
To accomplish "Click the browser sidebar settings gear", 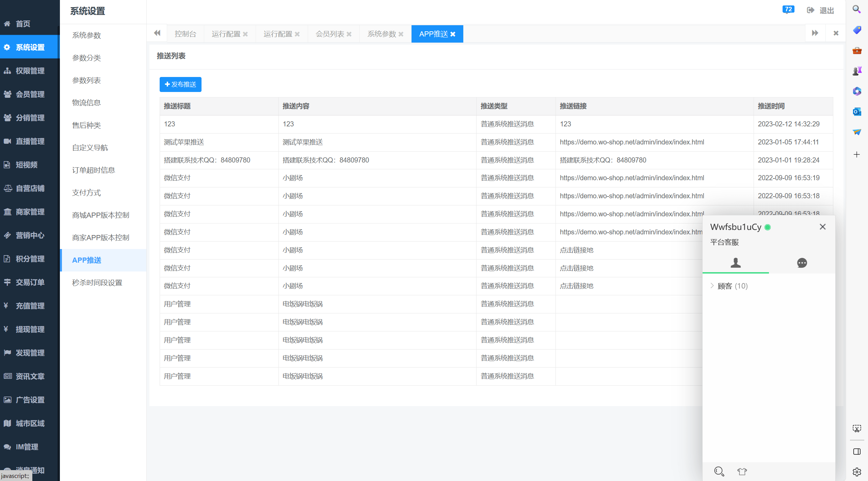I will tap(857, 472).
